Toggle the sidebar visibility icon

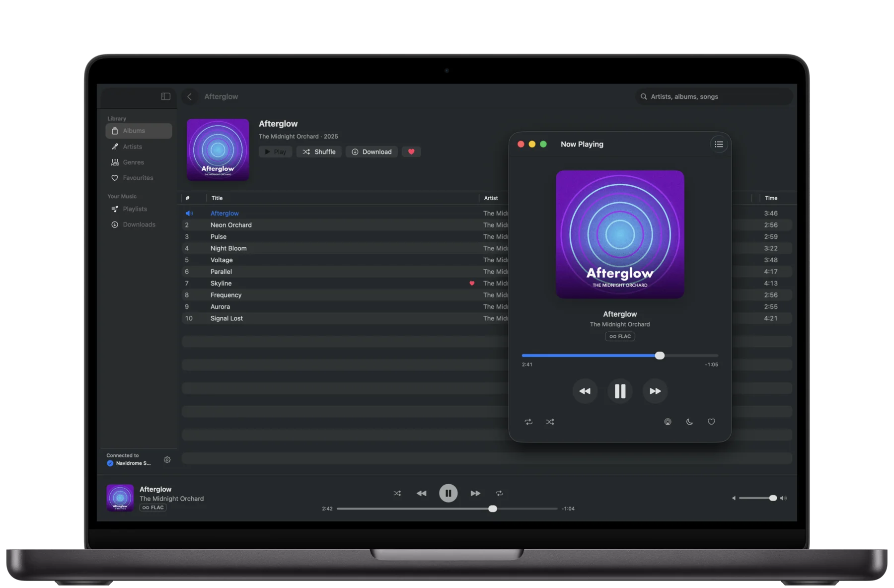point(165,96)
